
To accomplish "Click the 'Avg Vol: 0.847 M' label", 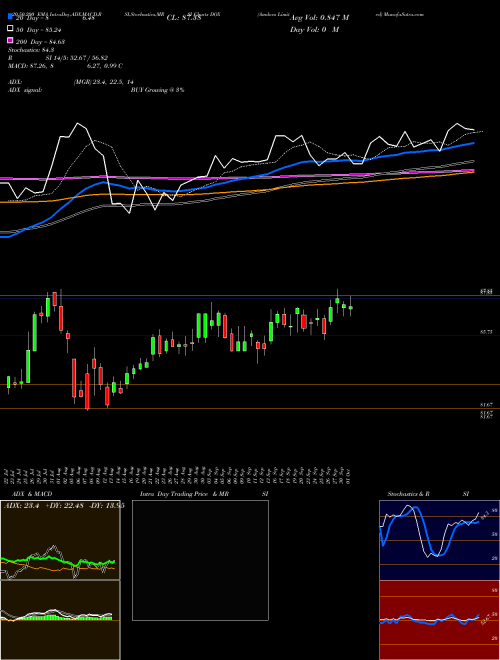I will tap(319, 18).
